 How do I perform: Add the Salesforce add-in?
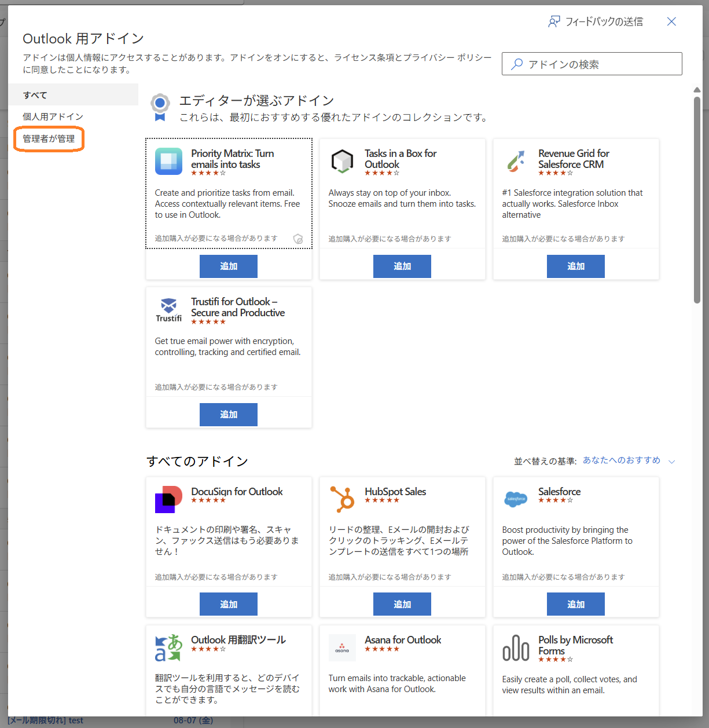coord(576,604)
